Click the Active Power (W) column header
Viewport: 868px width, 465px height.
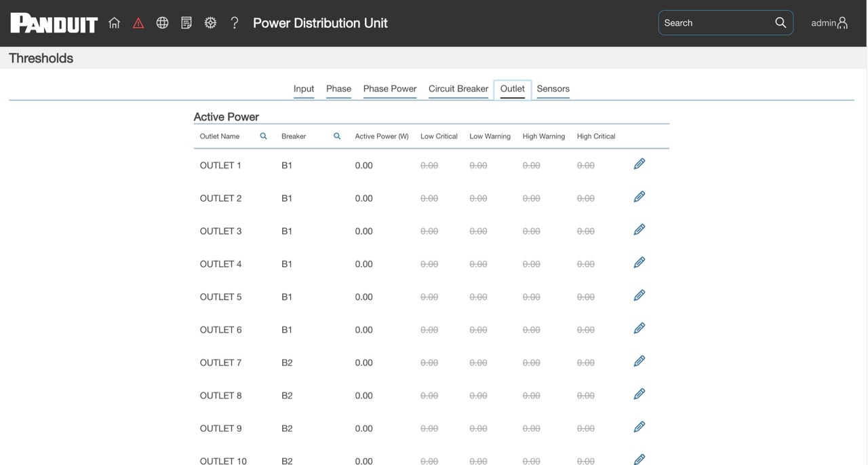tap(382, 136)
